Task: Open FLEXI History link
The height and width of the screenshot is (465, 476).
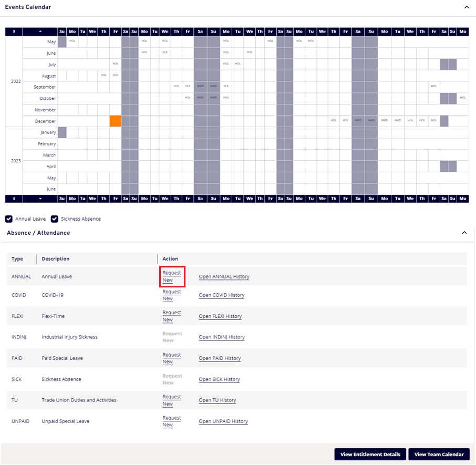Action: point(220,316)
